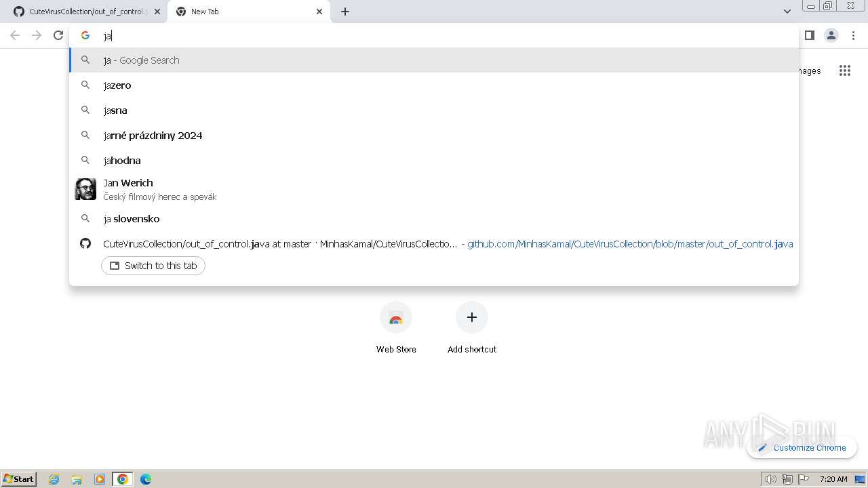
Task: Click Jan Werich portrait thumbnail
Action: [85, 189]
